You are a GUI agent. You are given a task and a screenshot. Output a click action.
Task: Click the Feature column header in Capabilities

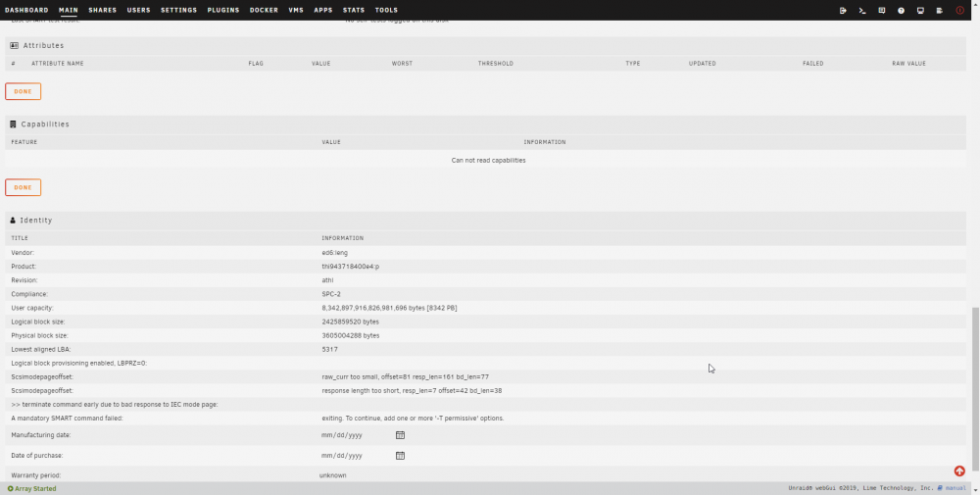coord(24,142)
